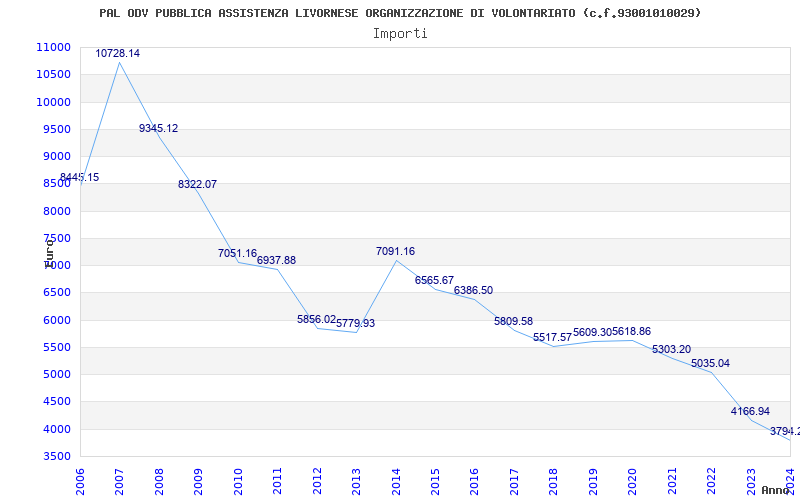Click the Anno x-axis title
This screenshot has height=500, width=800.
tap(776, 490)
